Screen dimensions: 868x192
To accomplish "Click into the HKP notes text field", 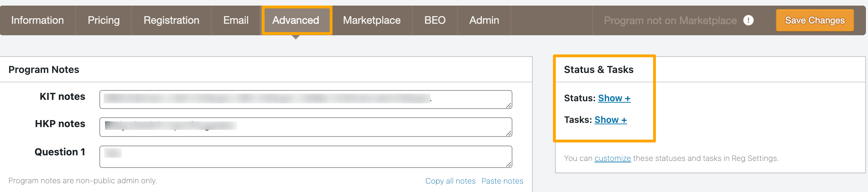I will (306, 127).
